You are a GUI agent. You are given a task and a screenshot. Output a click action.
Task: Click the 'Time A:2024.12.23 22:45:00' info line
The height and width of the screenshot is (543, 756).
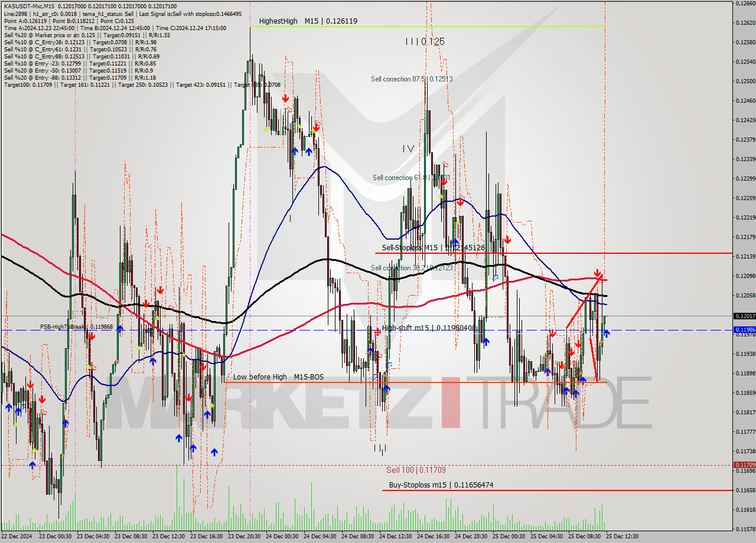[115, 28]
